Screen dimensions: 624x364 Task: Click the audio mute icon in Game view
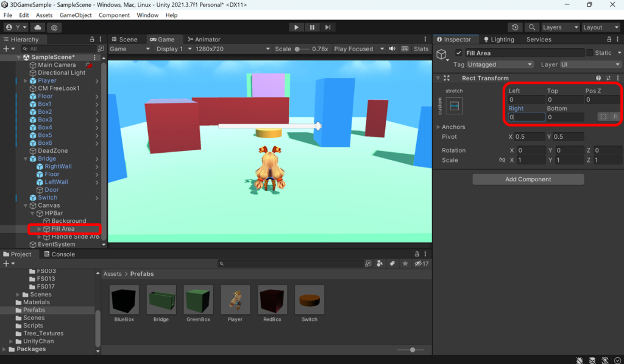[391, 49]
